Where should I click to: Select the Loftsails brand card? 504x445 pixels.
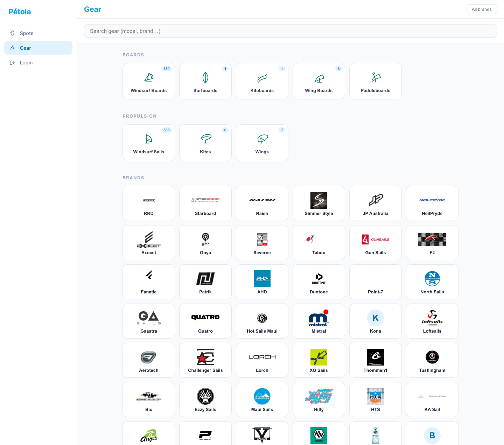coord(432,321)
